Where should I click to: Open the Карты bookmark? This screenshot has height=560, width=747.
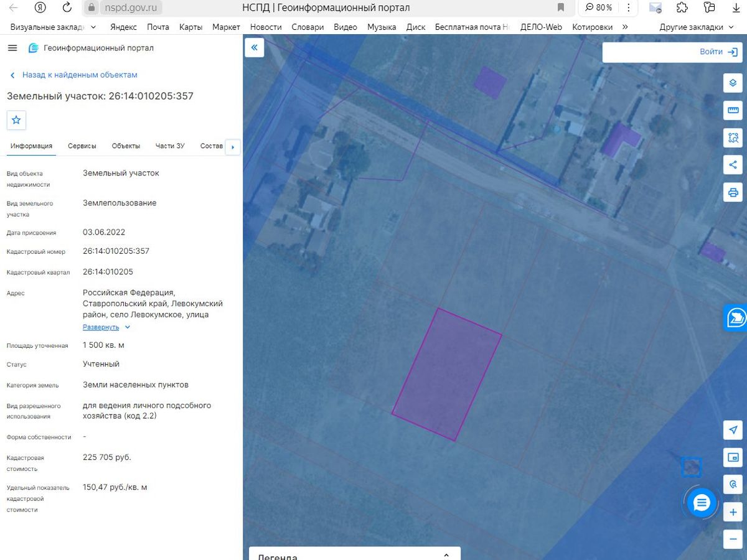click(x=190, y=27)
